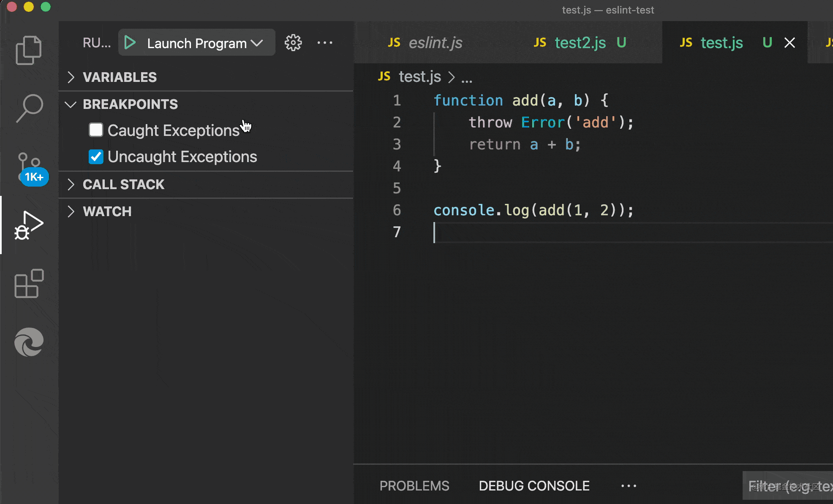The image size is (833, 504).
Task: Open launch.json via the gear icon
Action: [293, 43]
